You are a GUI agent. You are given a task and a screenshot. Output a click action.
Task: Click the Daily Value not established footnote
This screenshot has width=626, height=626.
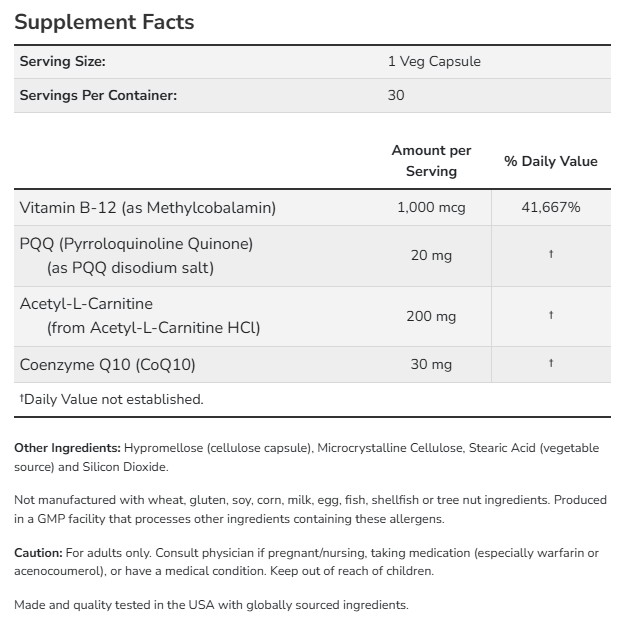(111, 399)
